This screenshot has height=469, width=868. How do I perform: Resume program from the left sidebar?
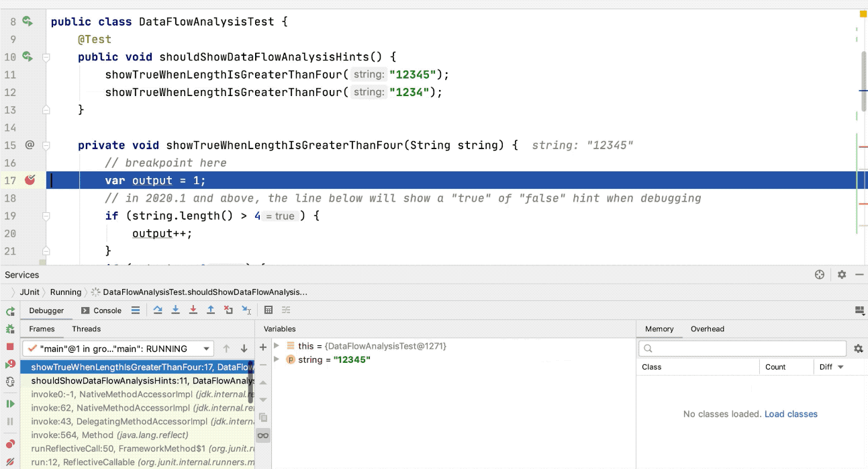coord(10,404)
